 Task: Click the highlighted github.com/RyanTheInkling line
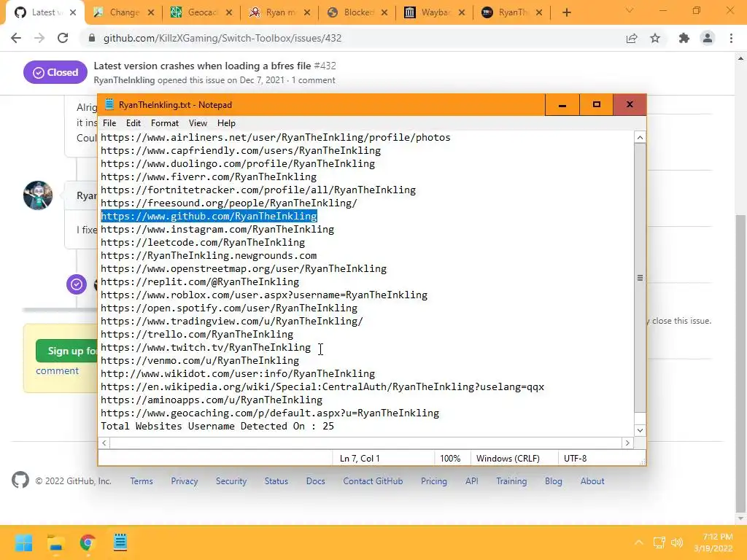[209, 216]
